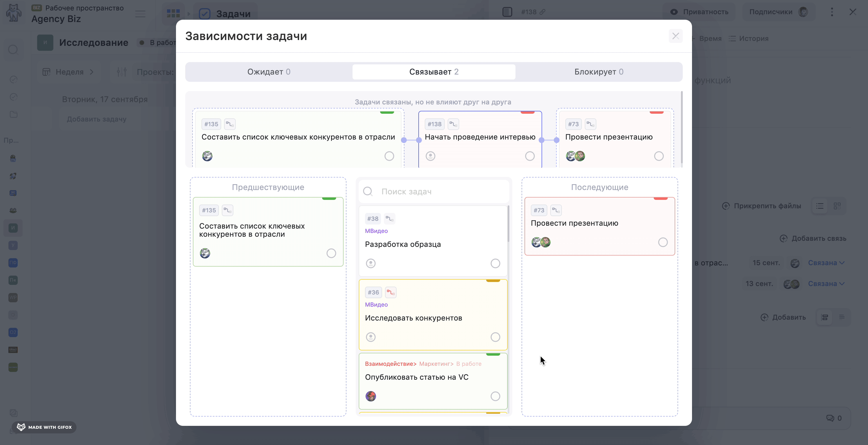Toggle completion circle on top #135 card
868x445 pixels.
click(389, 156)
